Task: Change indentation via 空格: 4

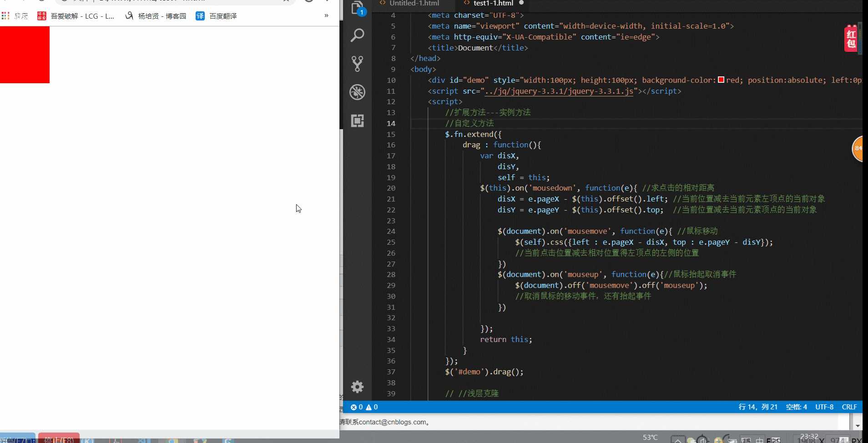Action: pos(797,407)
